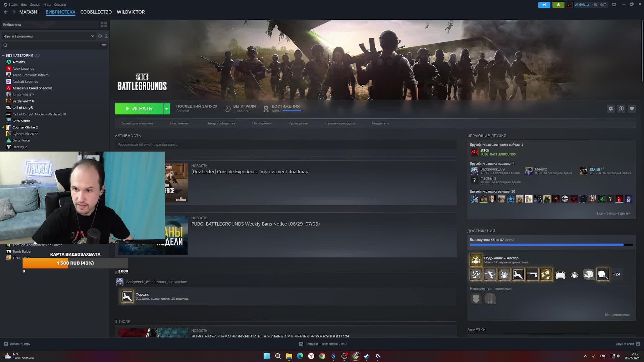Open the Справка menu
644x362 pixels.
click(x=60, y=5)
